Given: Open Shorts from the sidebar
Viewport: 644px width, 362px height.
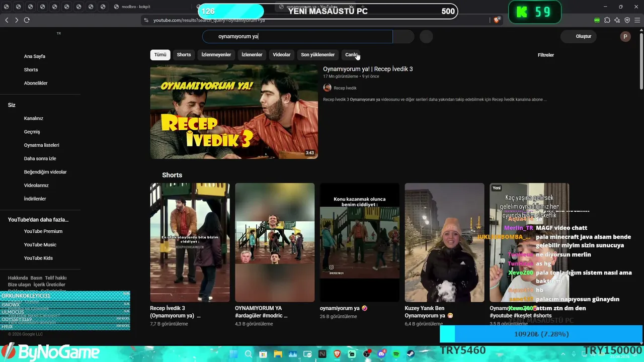Looking at the screenshot, I should click(x=31, y=70).
